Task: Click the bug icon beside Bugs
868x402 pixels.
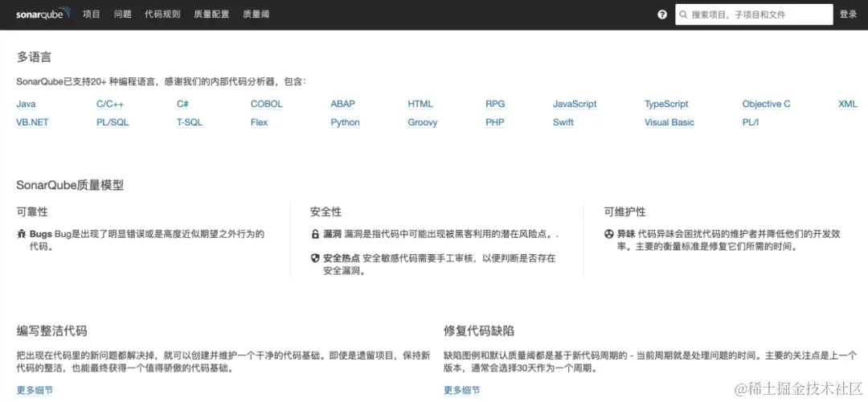Action: click(x=22, y=234)
